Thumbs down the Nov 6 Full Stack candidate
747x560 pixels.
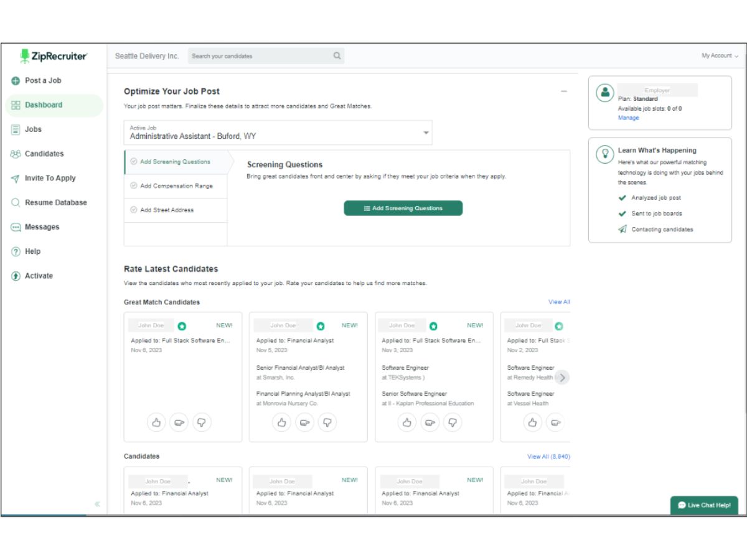(x=202, y=422)
